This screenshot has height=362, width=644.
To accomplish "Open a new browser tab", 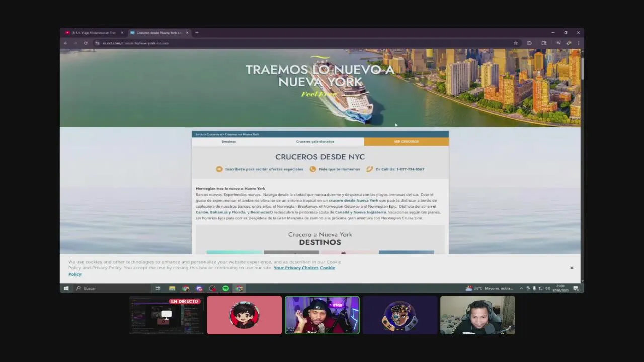I will point(197,33).
